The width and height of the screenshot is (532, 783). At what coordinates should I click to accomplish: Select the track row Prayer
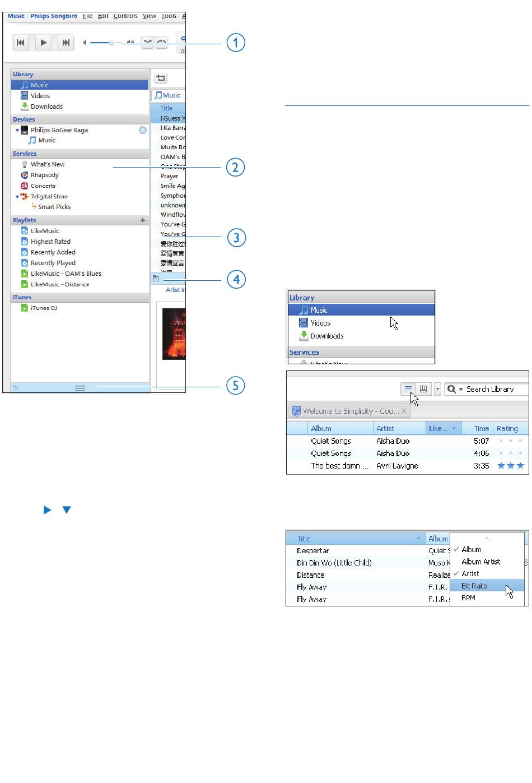click(x=168, y=176)
